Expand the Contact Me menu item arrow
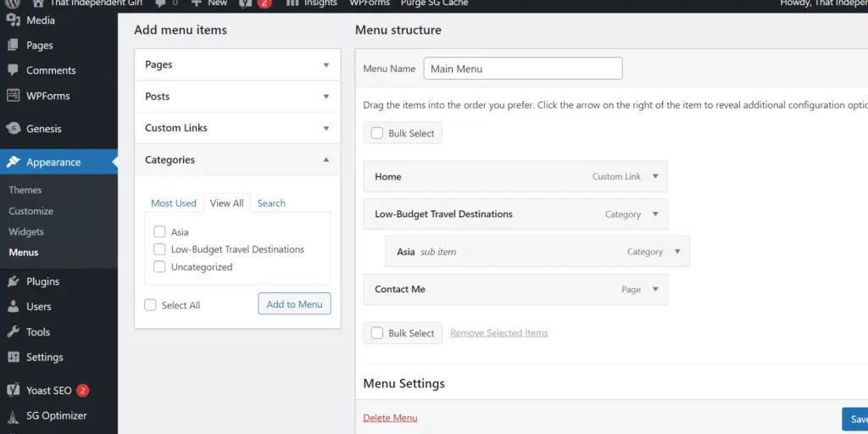The width and height of the screenshot is (868, 434). 655,289
